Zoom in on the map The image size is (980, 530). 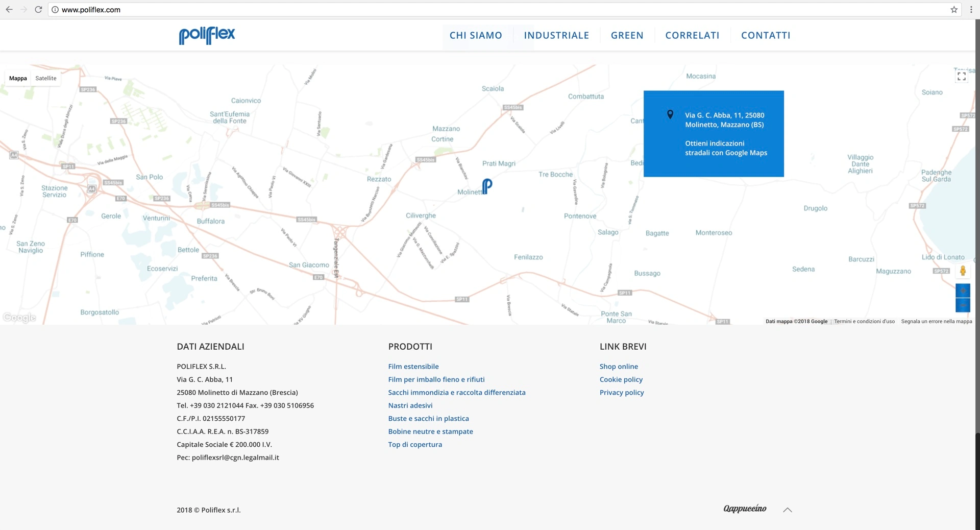pyautogui.click(x=963, y=291)
